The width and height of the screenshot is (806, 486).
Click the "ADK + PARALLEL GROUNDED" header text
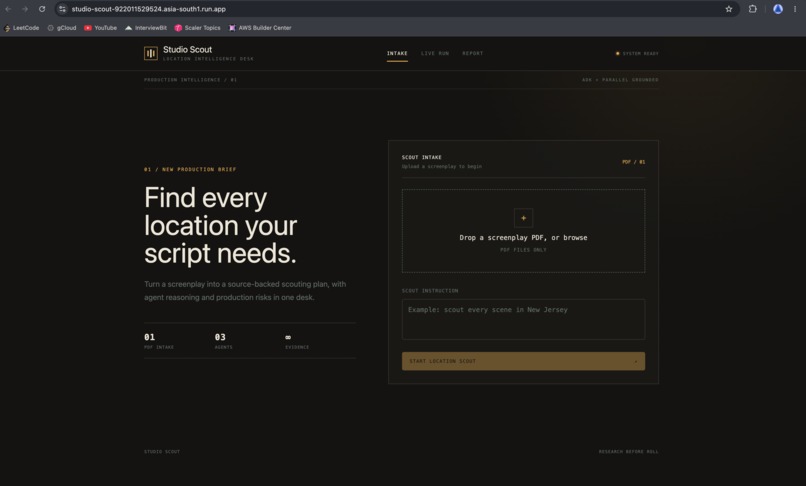click(620, 80)
